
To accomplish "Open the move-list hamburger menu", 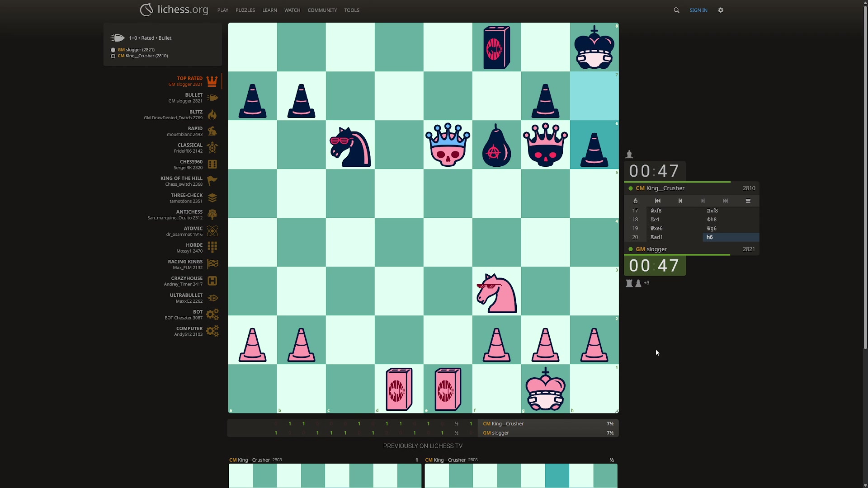I will click(748, 201).
